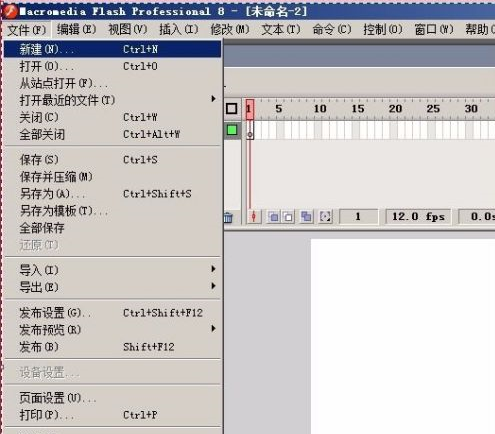The image size is (495, 434).
Task: Open the modify onion markers button
Action: [325, 217]
